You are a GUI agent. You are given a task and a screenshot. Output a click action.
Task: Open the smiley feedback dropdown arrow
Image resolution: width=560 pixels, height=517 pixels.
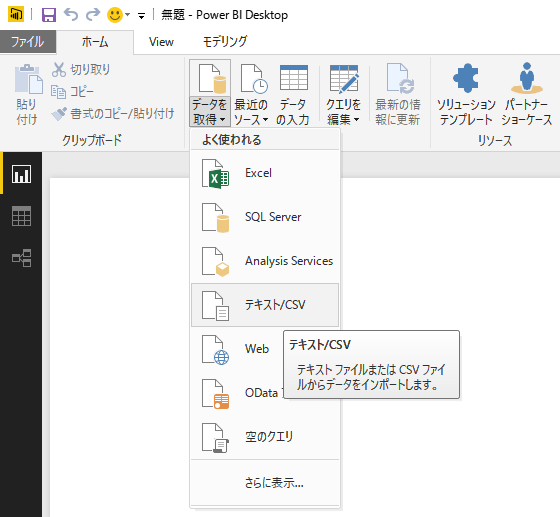pos(128,15)
